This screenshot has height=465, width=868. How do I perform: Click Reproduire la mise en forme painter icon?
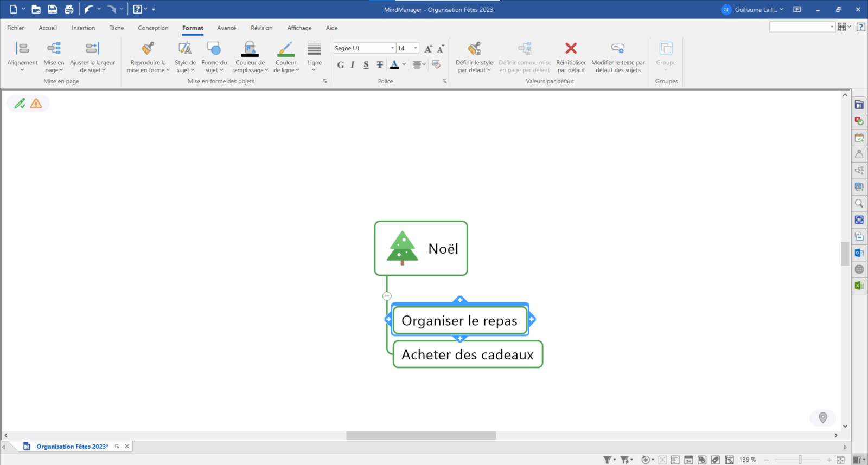[148, 49]
